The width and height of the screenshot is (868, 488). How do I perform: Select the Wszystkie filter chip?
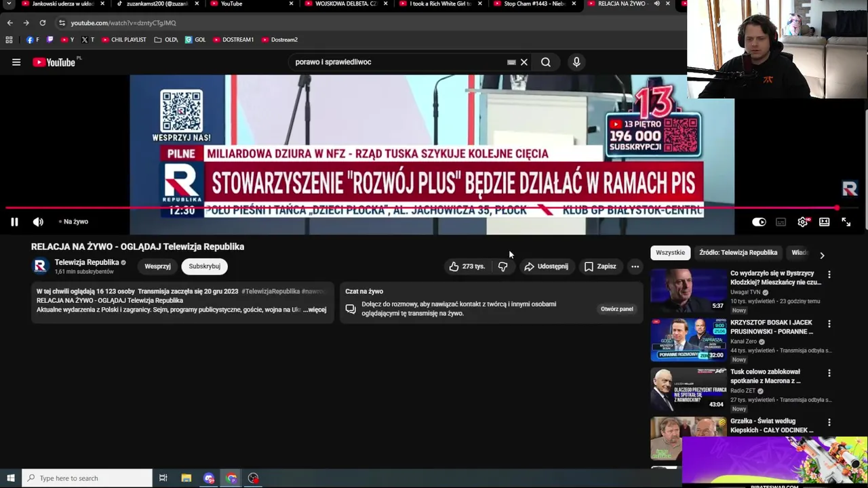(670, 253)
